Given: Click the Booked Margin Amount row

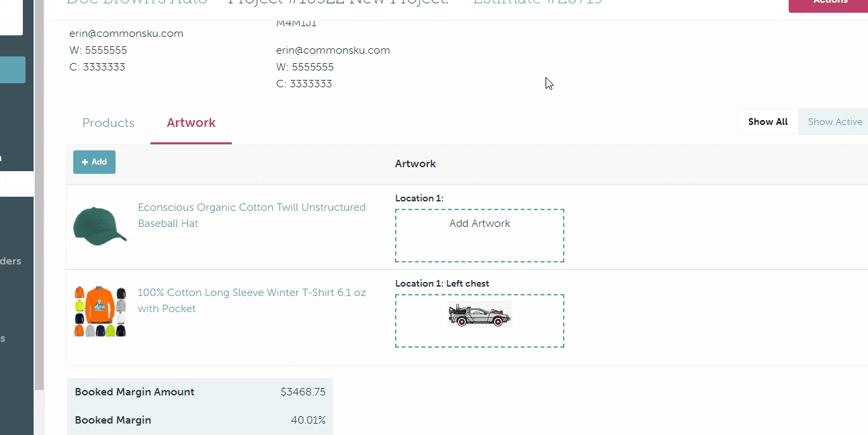Looking at the screenshot, I should pos(200,392).
